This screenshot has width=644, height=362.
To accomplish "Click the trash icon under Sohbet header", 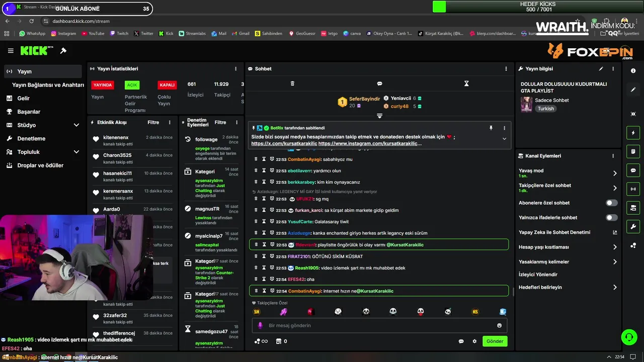I will point(292,83).
